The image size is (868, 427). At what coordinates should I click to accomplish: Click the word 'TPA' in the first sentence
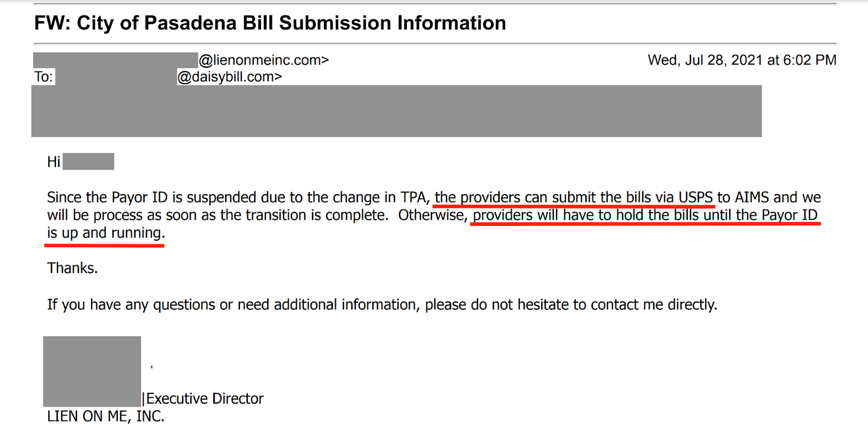tap(414, 197)
